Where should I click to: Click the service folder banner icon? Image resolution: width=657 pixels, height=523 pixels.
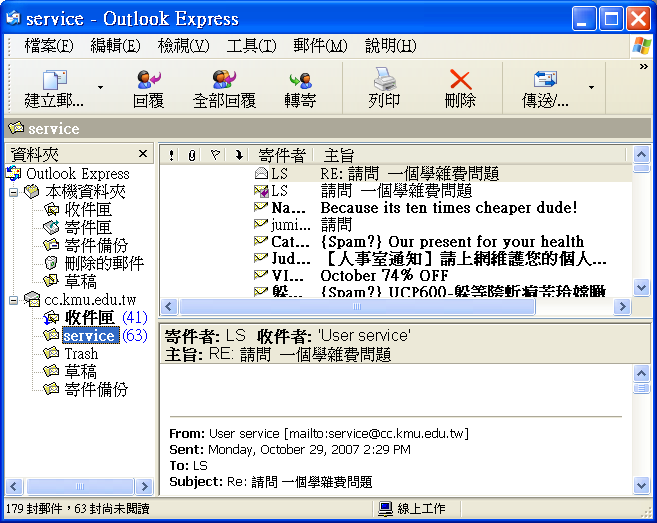[x=16, y=127]
